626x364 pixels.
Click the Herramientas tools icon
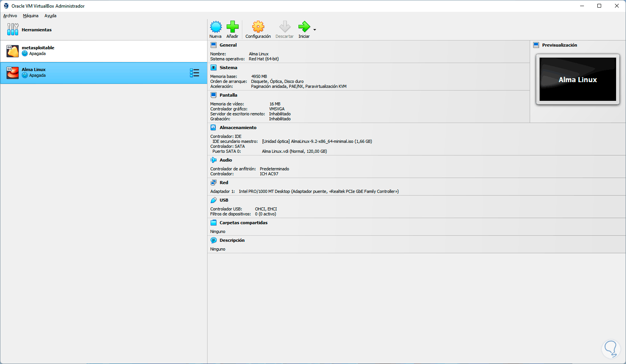coord(13,29)
